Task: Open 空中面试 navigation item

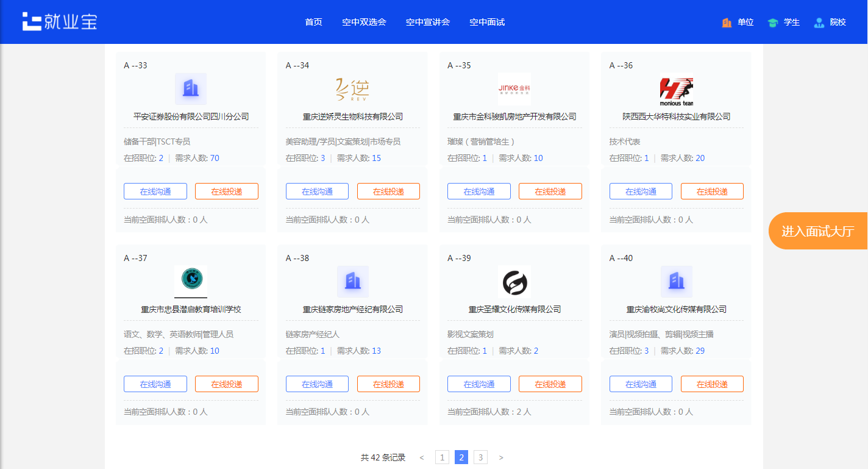Action: coord(487,22)
